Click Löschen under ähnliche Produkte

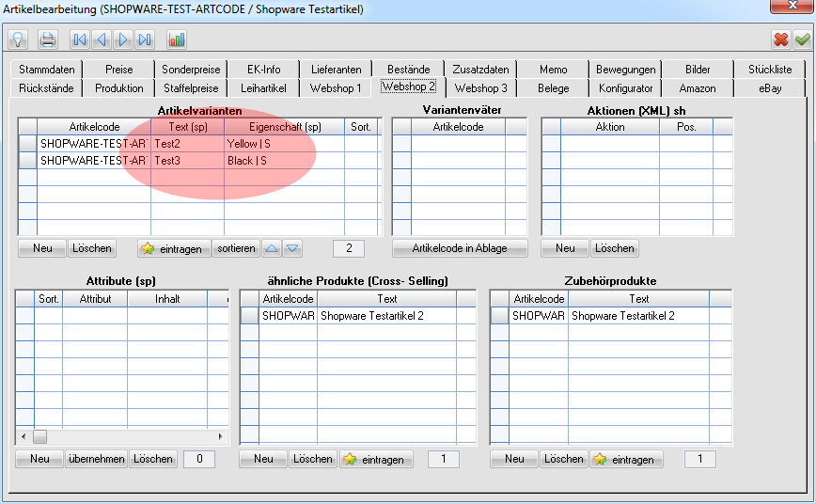313,459
